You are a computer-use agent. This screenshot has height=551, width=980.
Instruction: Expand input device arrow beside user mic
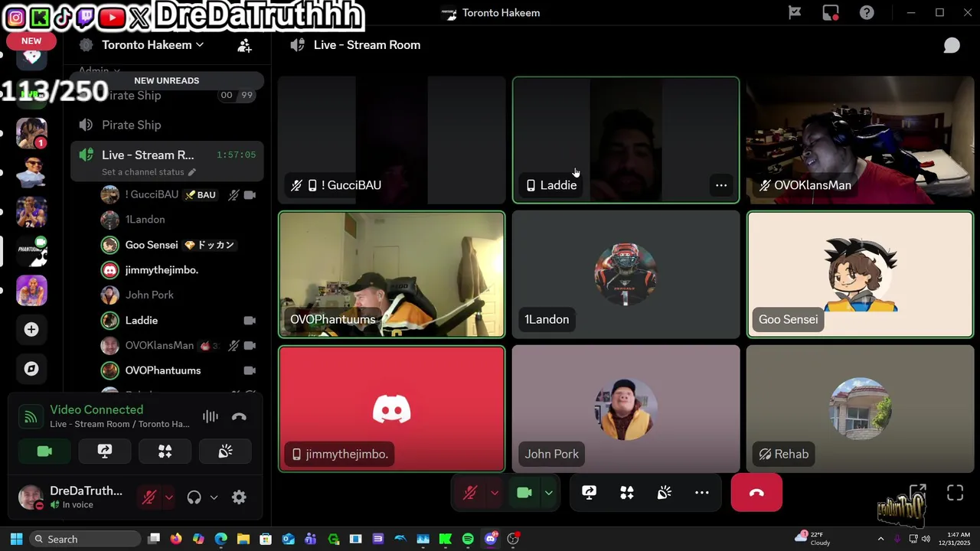(x=168, y=497)
